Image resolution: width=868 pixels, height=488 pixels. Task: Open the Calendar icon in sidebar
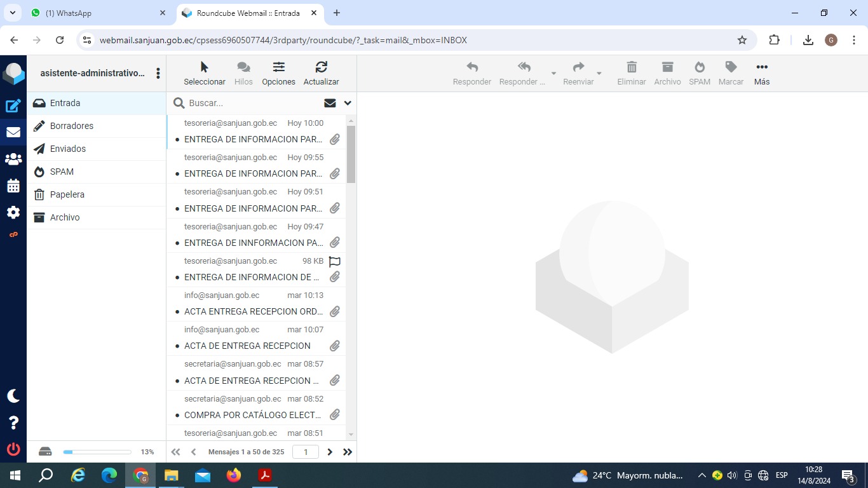click(x=13, y=186)
